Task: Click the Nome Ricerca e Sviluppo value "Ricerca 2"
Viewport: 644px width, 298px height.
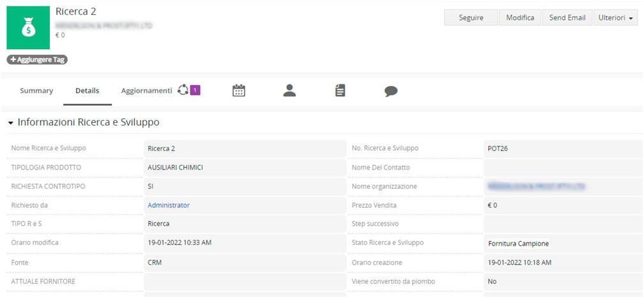Action: click(162, 149)
